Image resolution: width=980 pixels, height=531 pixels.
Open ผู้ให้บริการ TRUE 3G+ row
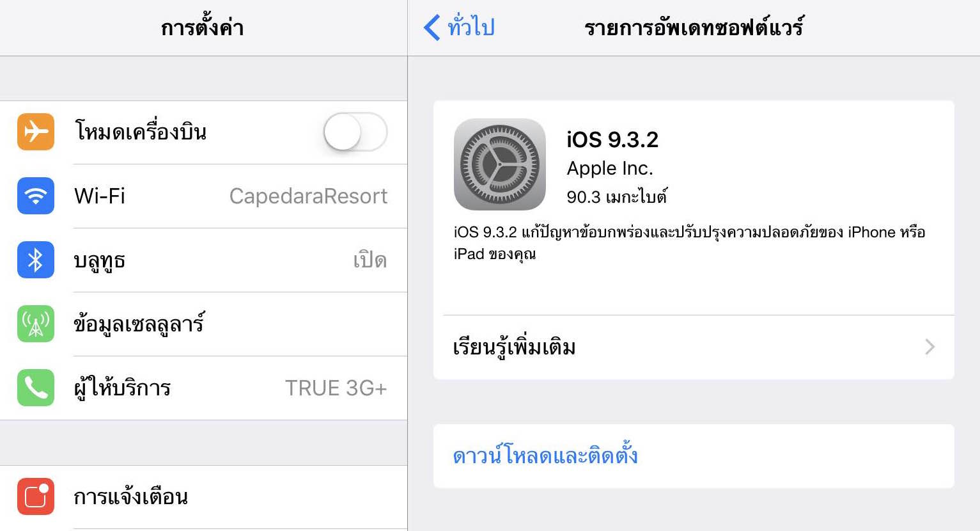tap(203, 388)
